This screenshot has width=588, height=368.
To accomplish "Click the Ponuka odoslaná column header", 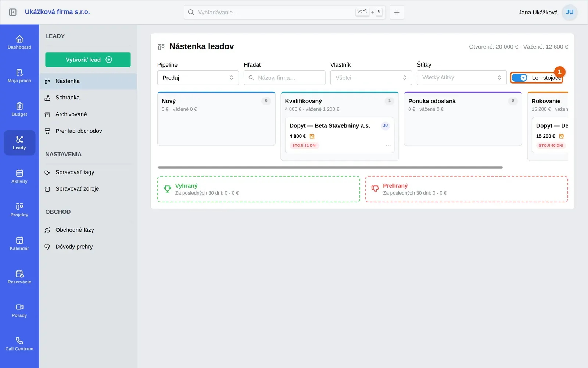I will (x=432, y=101).
